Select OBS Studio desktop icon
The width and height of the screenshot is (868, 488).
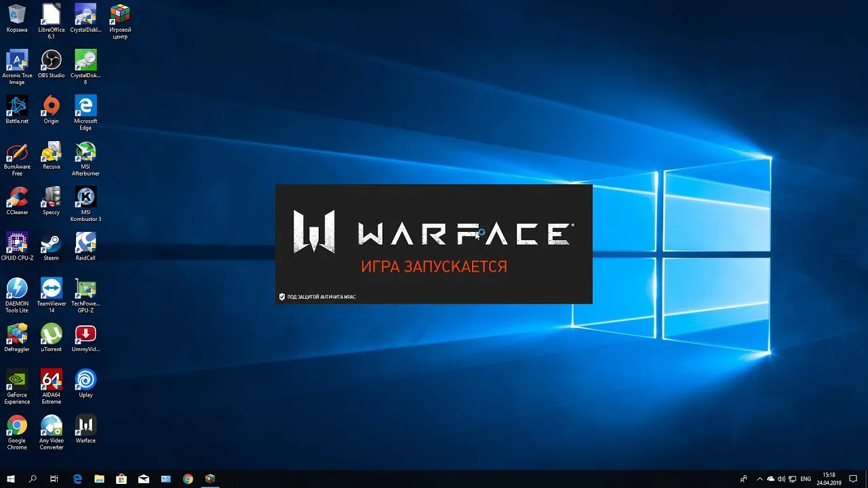[x=51, y=64]
